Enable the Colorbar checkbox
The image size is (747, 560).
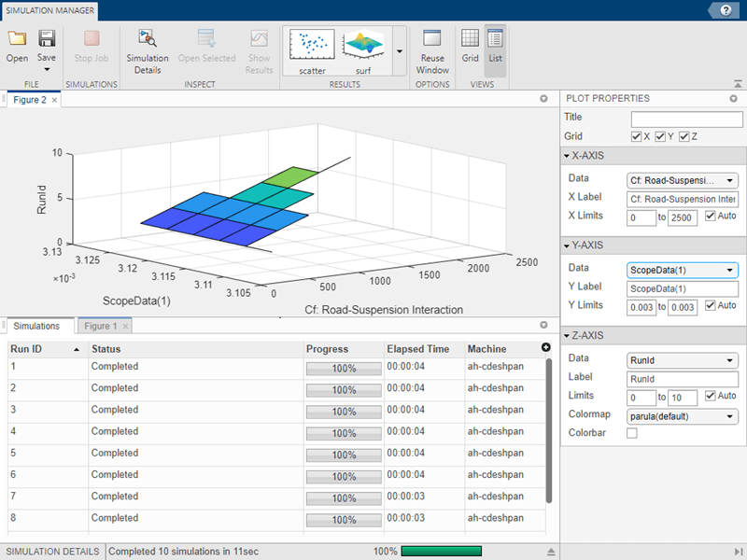(x=632, y=433)
